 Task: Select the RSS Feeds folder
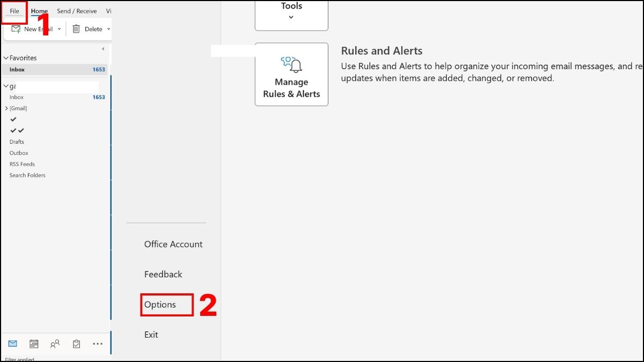click(22, 164)
